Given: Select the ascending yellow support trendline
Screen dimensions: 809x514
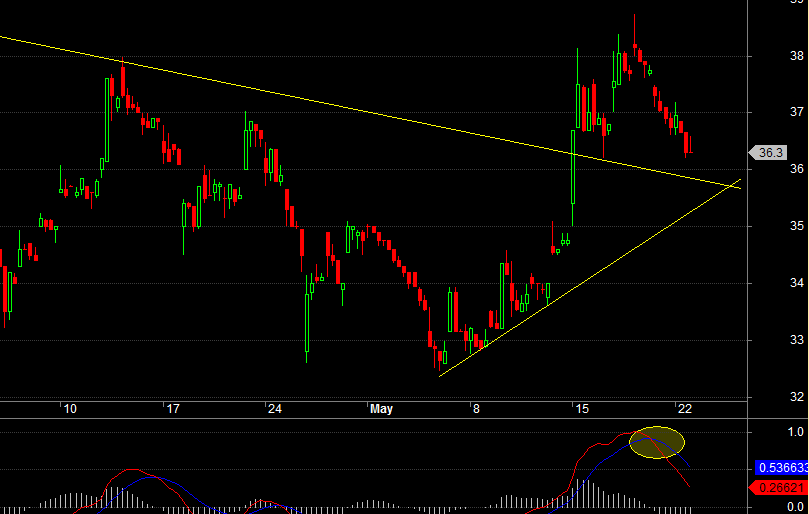Looking at the screenshot, I should (x=590, y=278).
